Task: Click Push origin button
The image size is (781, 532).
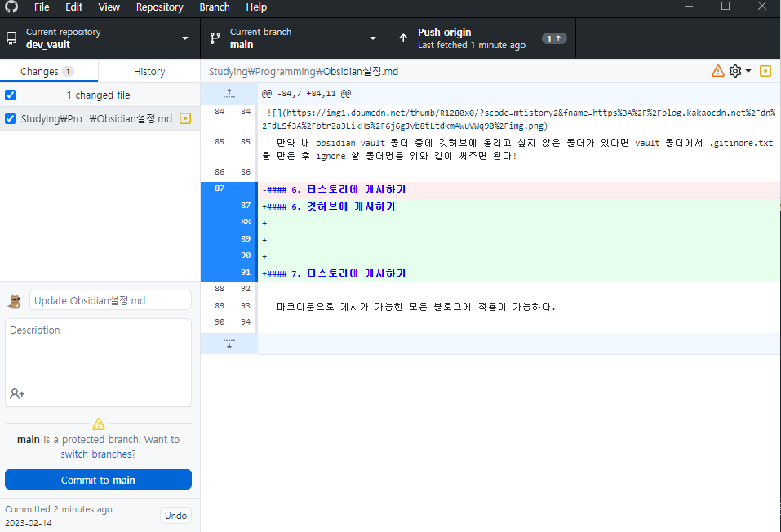Action: (x=481, y=38)
